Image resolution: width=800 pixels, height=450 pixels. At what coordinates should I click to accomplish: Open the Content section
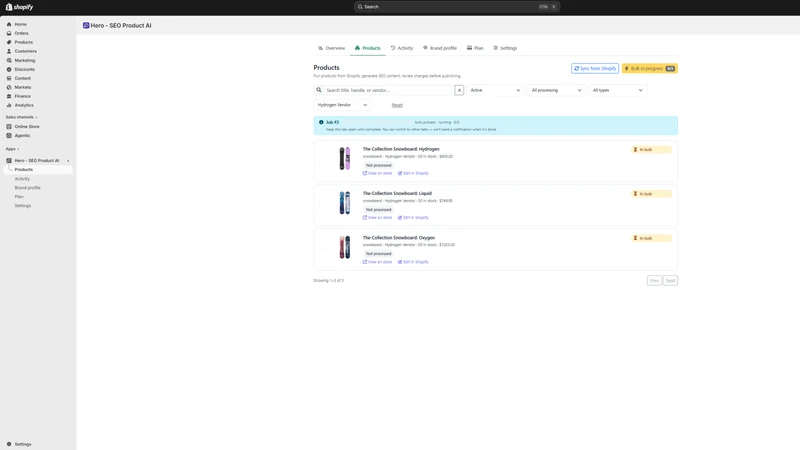coord(22,78)
